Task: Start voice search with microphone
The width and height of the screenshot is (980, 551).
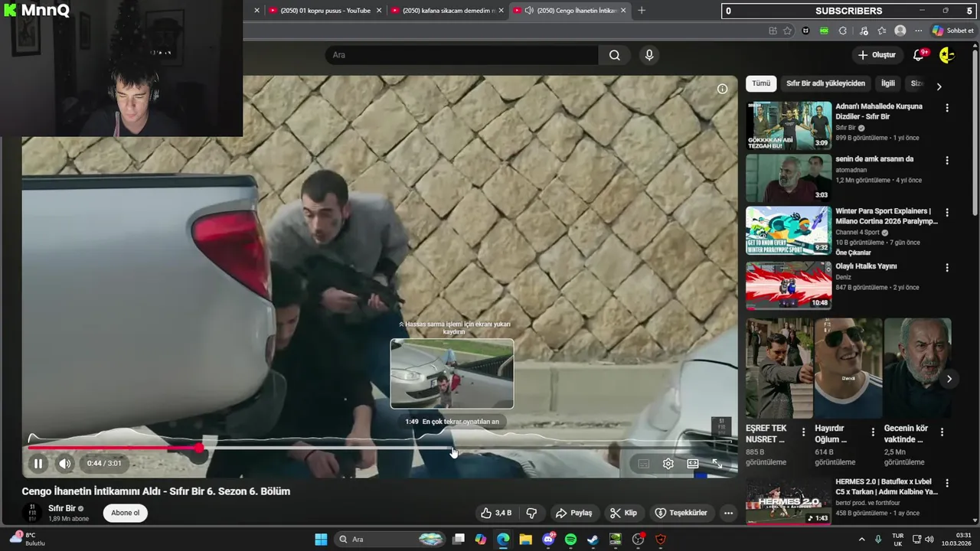Action: [x=649, y=55]
